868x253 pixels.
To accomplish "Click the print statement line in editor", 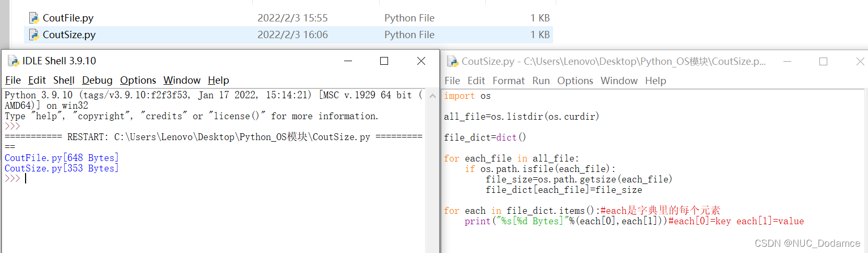I will click(635, 221).
